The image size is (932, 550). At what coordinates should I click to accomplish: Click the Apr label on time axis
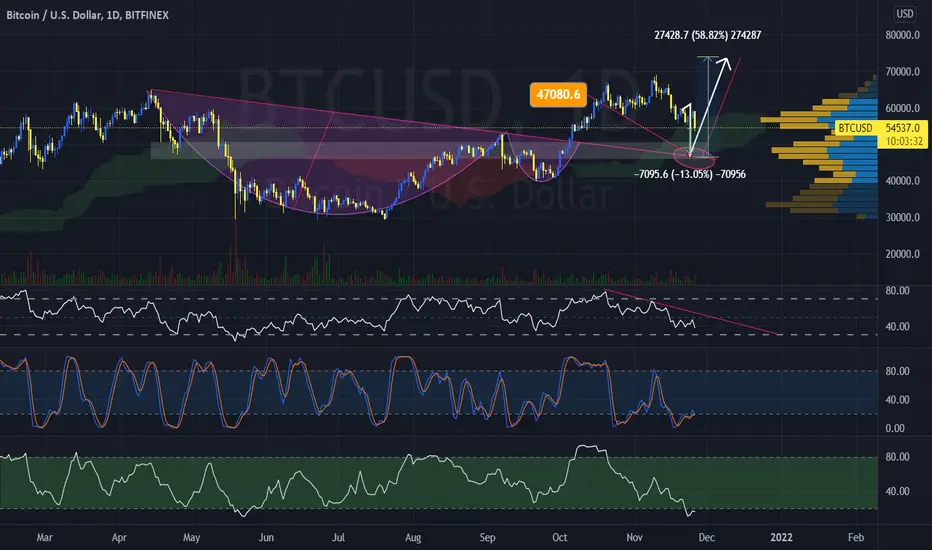click(119, 538)
